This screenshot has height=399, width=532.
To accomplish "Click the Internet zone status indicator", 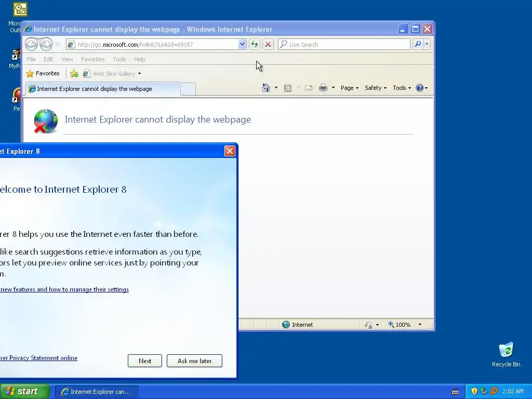I will click(x=298, y=325).
